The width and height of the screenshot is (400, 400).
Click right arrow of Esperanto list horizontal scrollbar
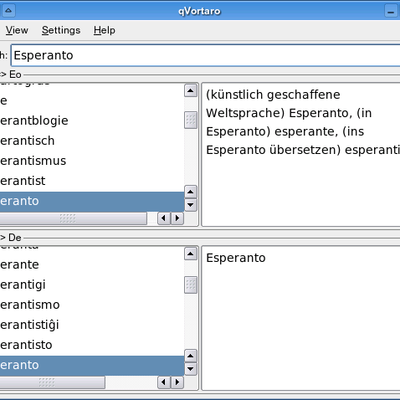(x=177, y=382)
